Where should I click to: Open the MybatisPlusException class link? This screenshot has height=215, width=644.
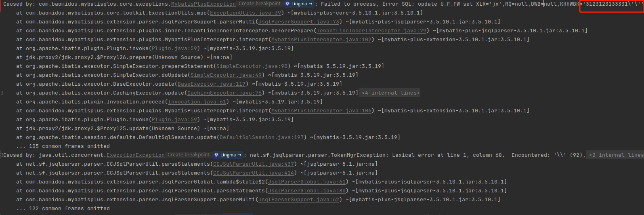tap(203, 4)
